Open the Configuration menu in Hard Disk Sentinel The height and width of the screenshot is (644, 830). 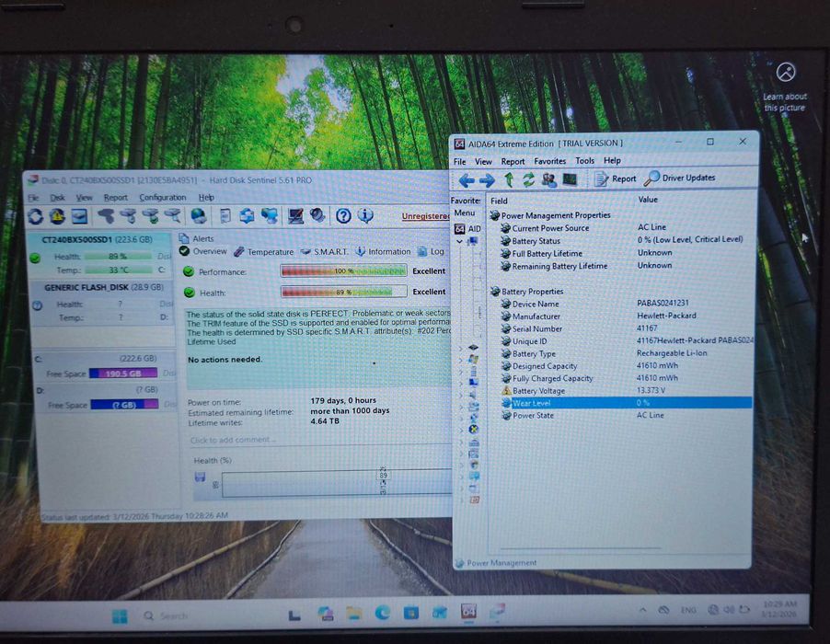(163, 198)
